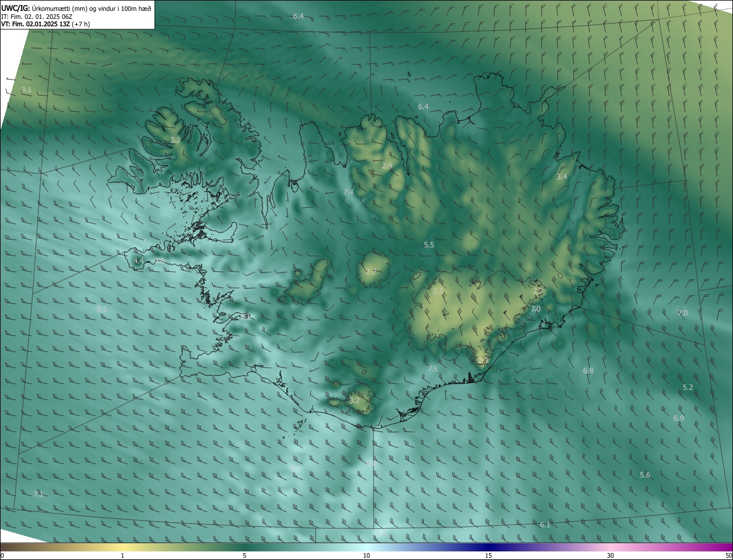
Task: Click the 6.1 value label on the map
Action: pos(545,525)
